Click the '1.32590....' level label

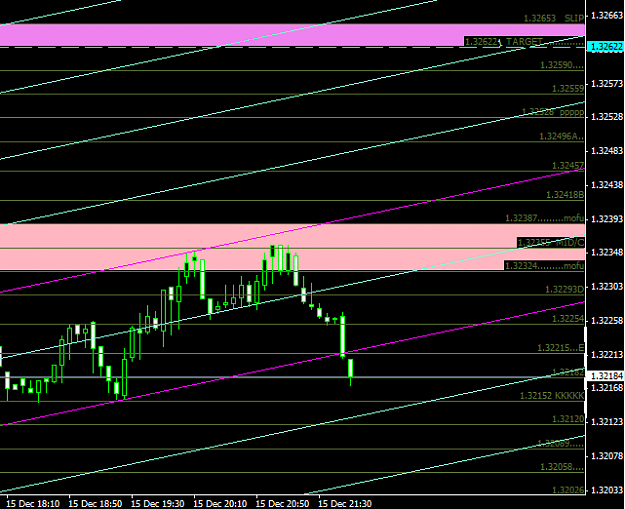(562, 65)
